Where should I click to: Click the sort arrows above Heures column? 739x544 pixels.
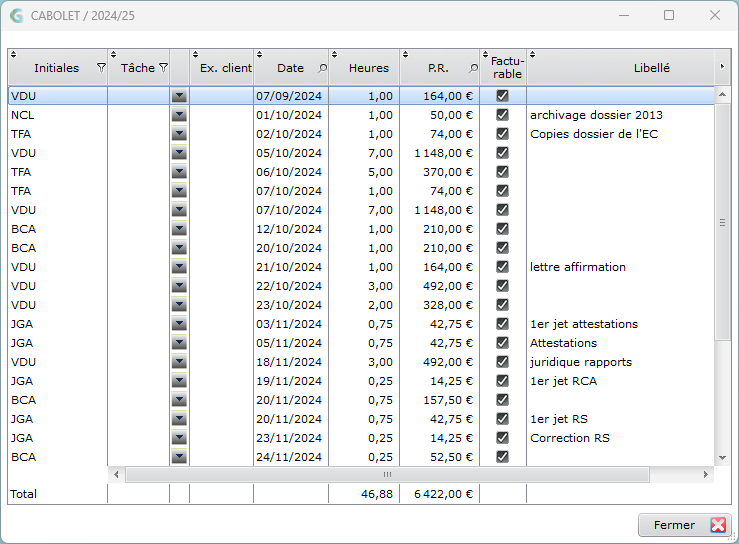point(335,54)
